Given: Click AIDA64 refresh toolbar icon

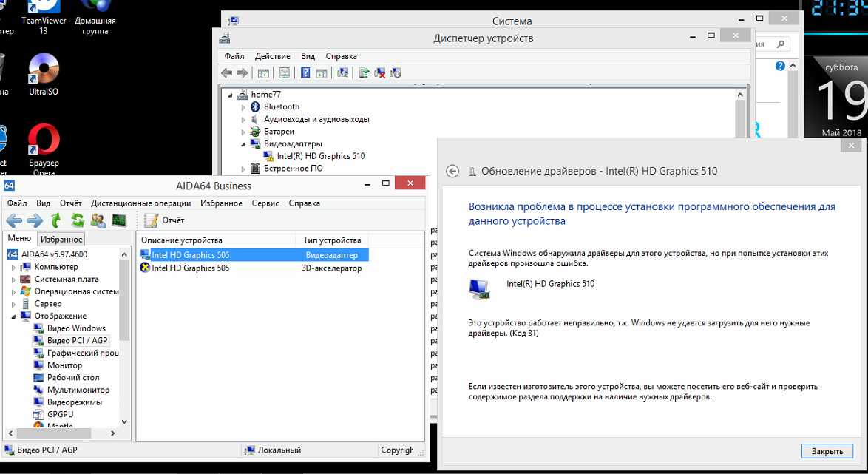Looking at the screenshot, I should coord(77,220).
